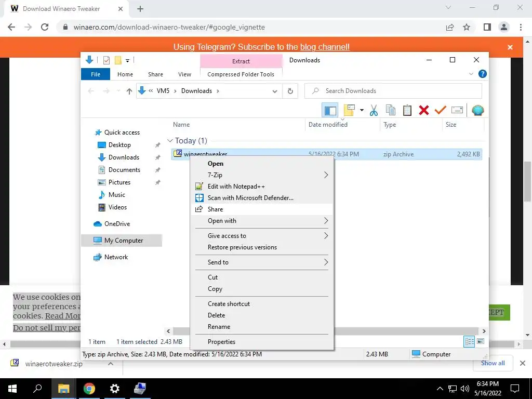Open the Compressed Folder Tools tab
This screenshot has height=399, width=532.
(x=241, y=74)
